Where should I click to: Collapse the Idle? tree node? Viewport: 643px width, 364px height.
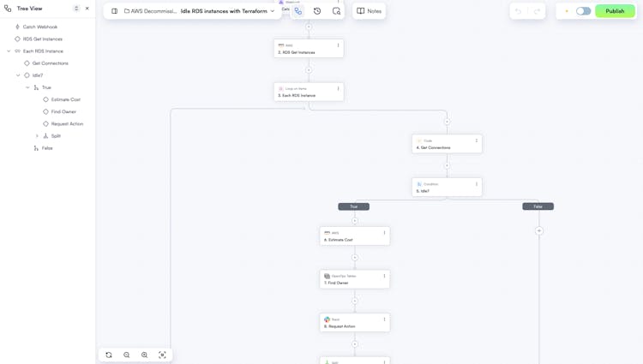[x=18, y=75]
